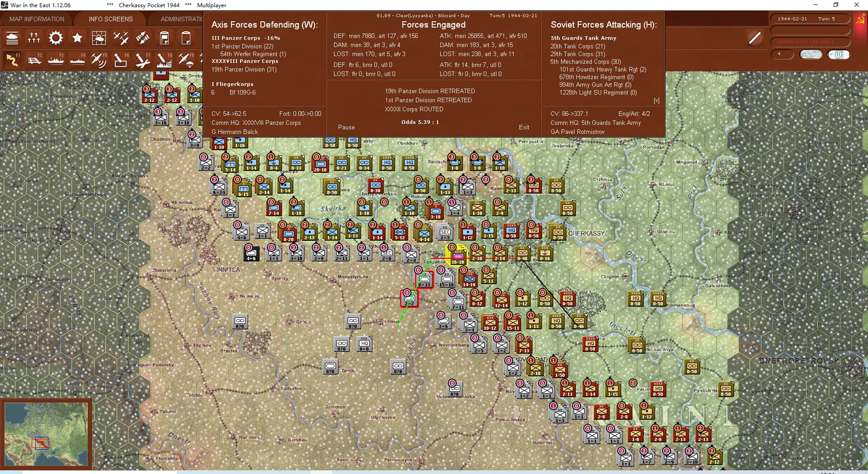Open the Order of Battle tank icon

pyautogui.click(x=12, y=38)
